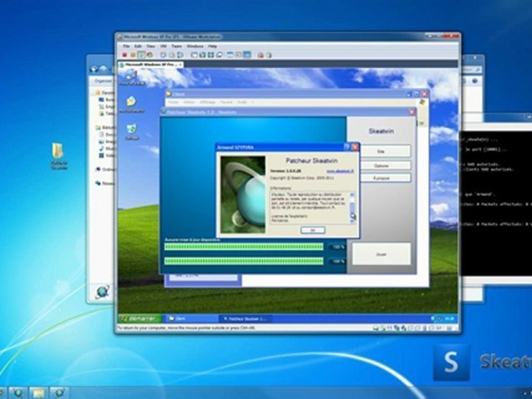The image size is (532, 399).
Task: Click the folder icon on Windows 7 taskbar
Action: [38, 393]
